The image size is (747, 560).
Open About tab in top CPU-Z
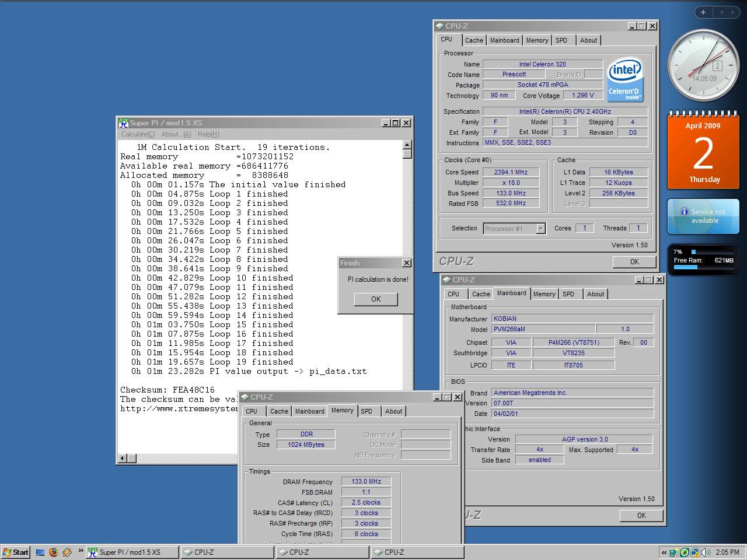coord(588,40)
